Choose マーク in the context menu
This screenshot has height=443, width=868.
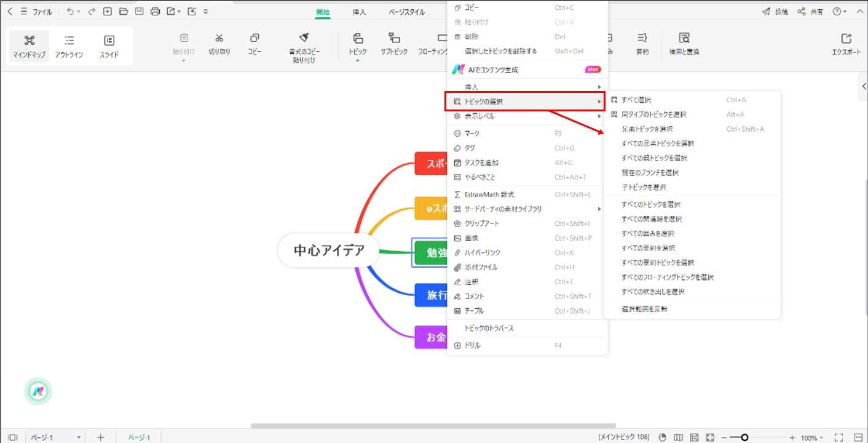[x=527, y=134]
